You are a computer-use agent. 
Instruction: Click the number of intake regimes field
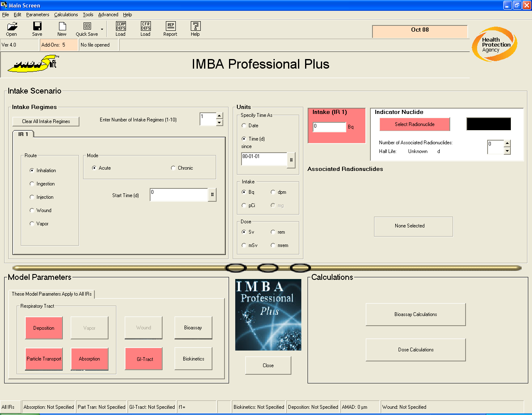208,119
